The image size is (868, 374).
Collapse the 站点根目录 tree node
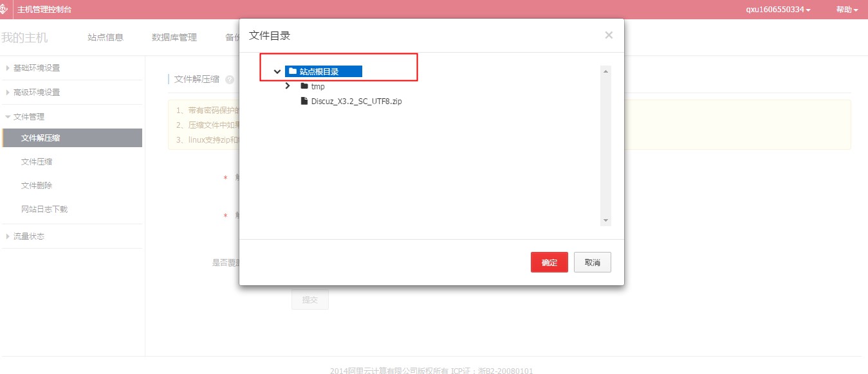pyautogui.click(x=277, y=71)
